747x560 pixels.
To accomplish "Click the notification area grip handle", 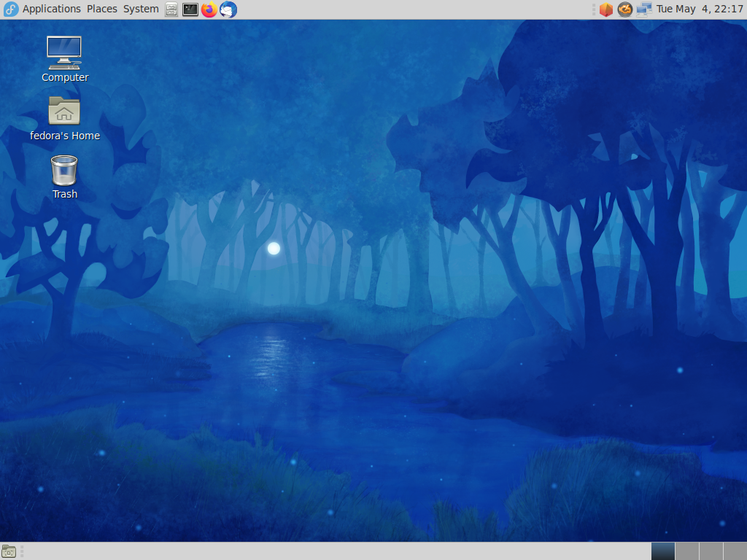I will click(x=594, y=9).
